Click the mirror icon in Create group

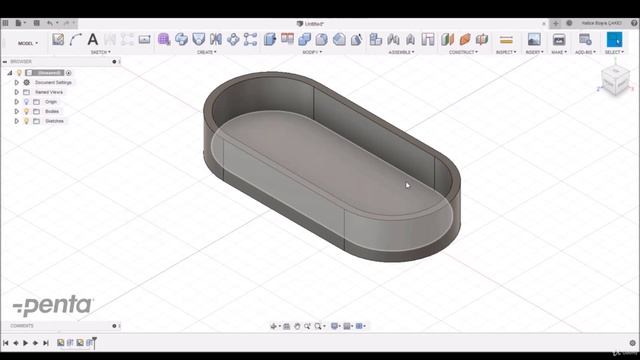point(216,39)
